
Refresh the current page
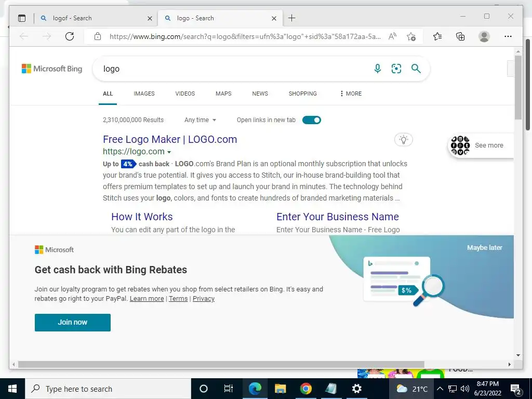click(x=70, y=36)
